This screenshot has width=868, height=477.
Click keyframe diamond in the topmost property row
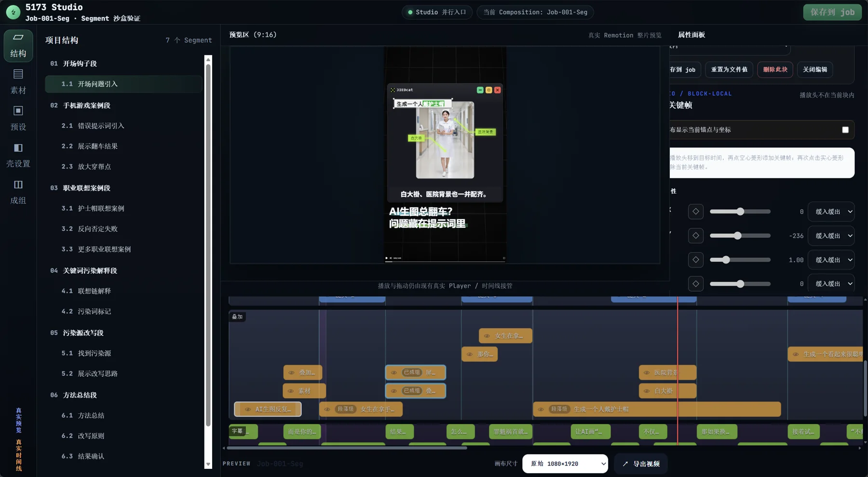(695, 212)
